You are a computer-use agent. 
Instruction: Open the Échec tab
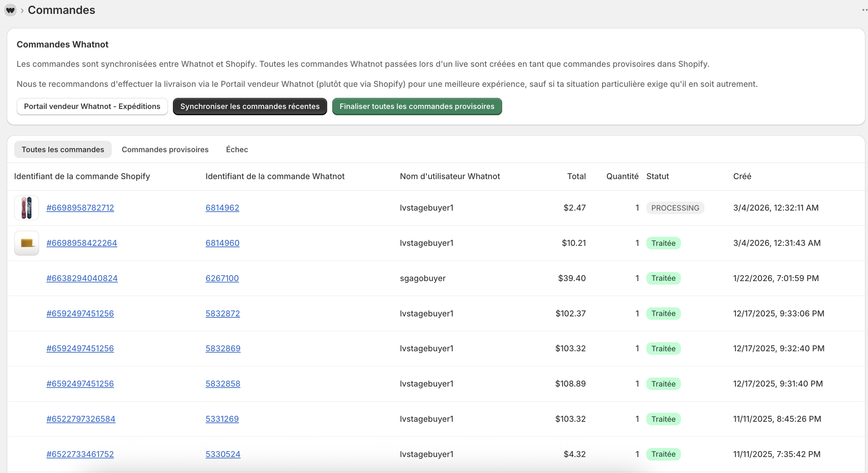click(237, 149)
